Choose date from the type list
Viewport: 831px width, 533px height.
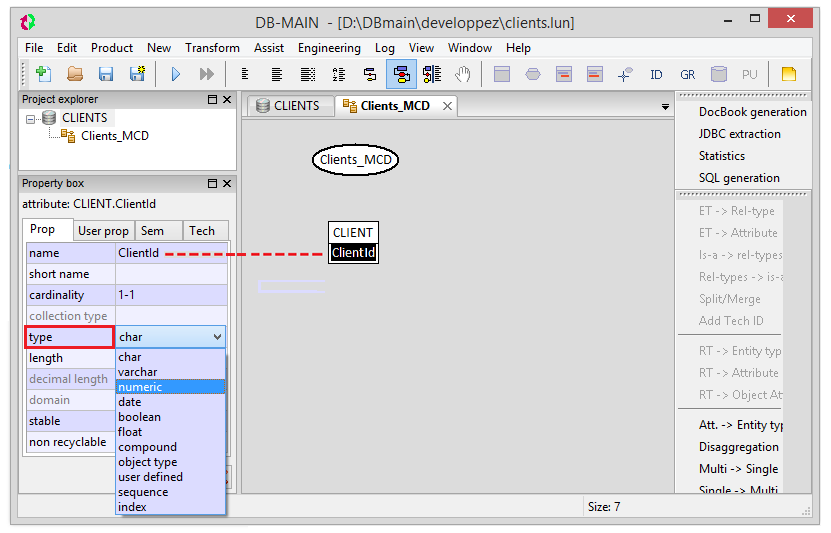pyautogui.click(x=171, y=402)
